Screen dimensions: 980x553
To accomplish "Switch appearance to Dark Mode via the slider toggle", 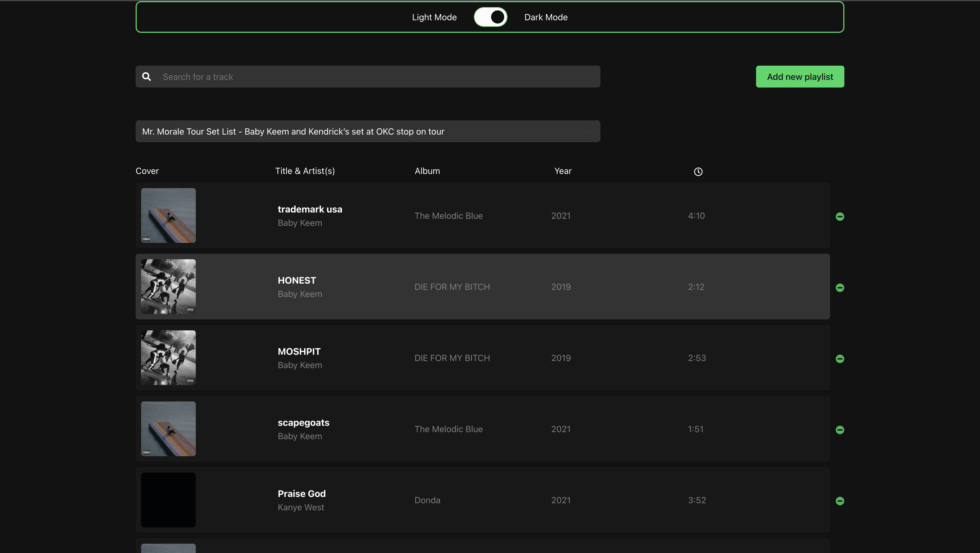I will 490,17.
